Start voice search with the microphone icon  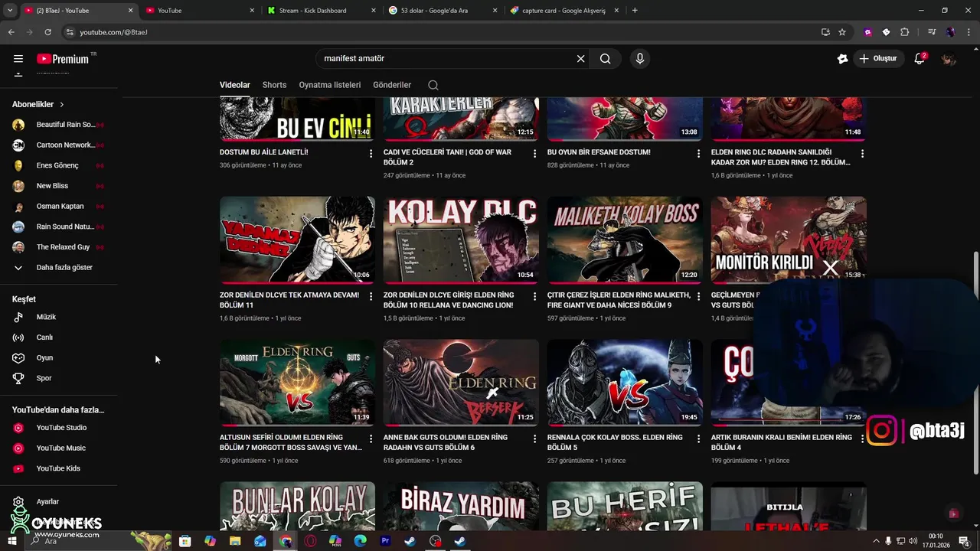pos(640,58)
